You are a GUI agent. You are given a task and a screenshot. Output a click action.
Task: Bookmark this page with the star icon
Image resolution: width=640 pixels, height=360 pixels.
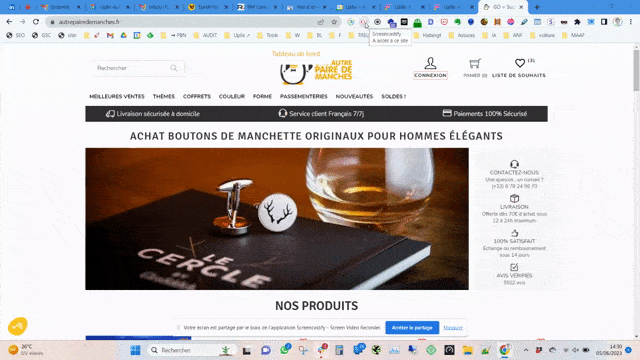pos(334,22)
